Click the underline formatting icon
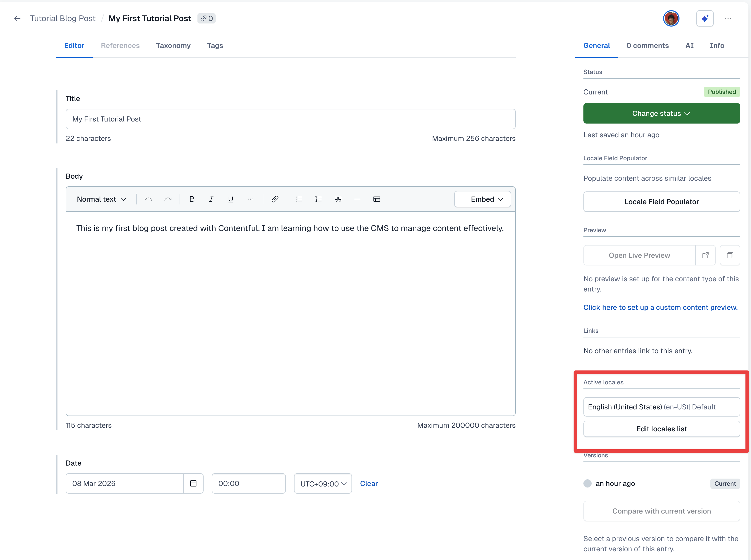 (230, 199)
